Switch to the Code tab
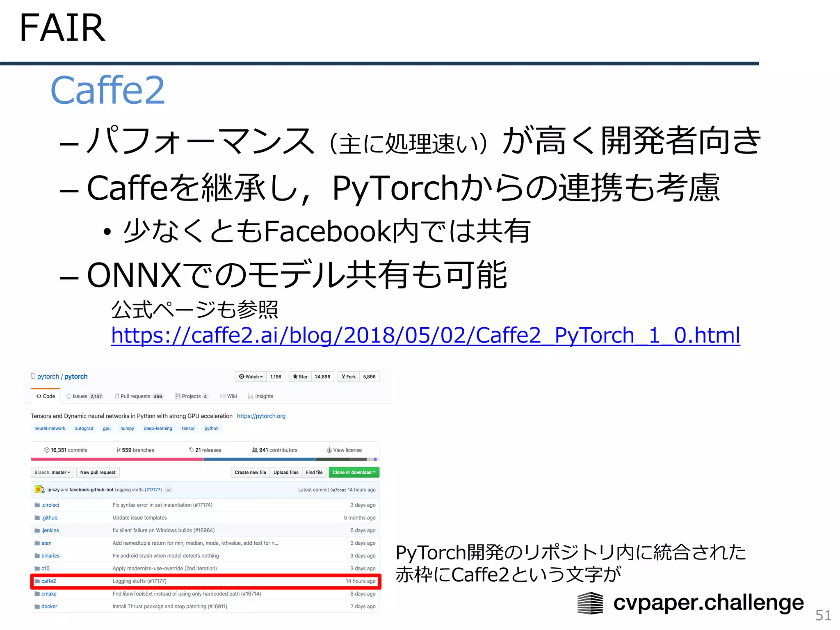 (46, 396)
